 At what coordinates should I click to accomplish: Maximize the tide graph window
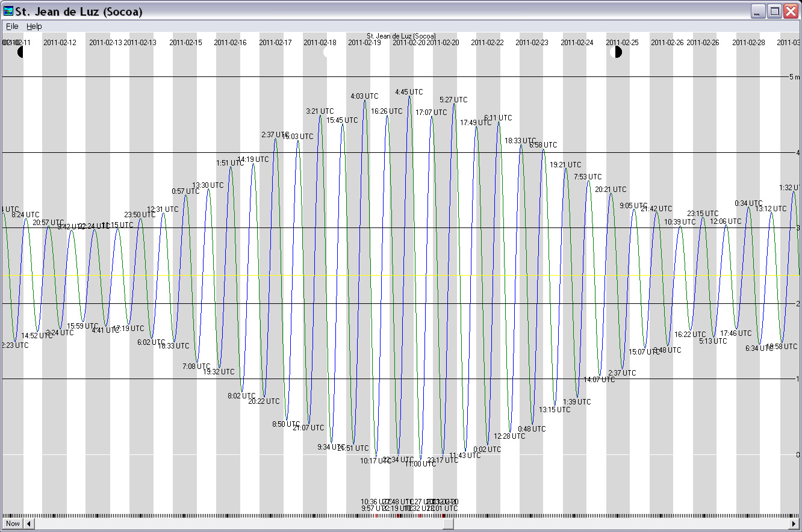point(774,11)
